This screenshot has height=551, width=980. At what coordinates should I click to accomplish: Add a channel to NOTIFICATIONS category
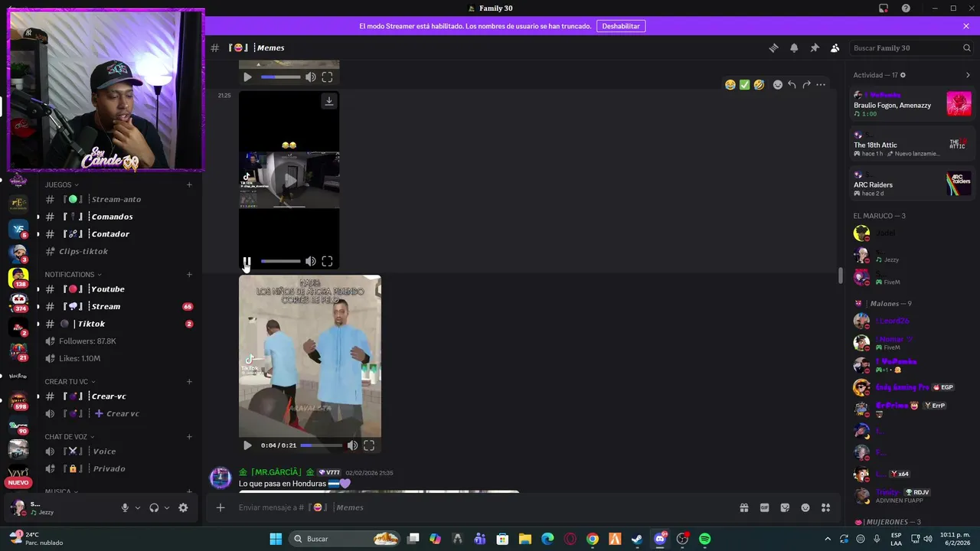(x=189, y=275)
